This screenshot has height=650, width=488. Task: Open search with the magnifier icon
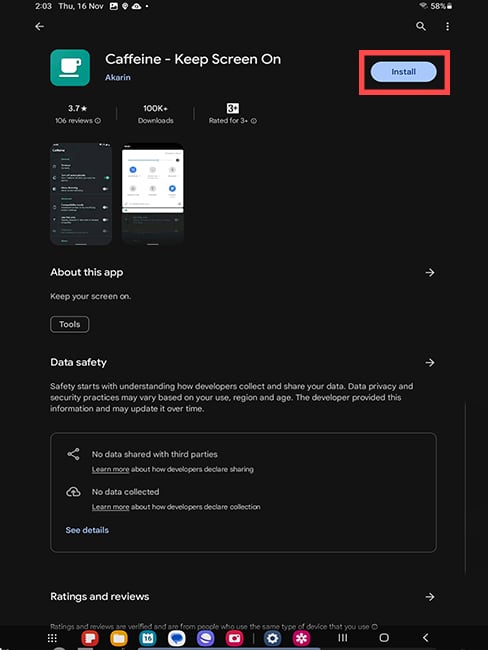coord(421,27)
